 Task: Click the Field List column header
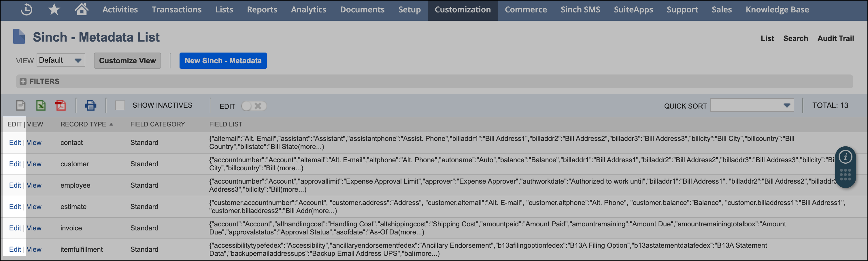coord(225,124)
